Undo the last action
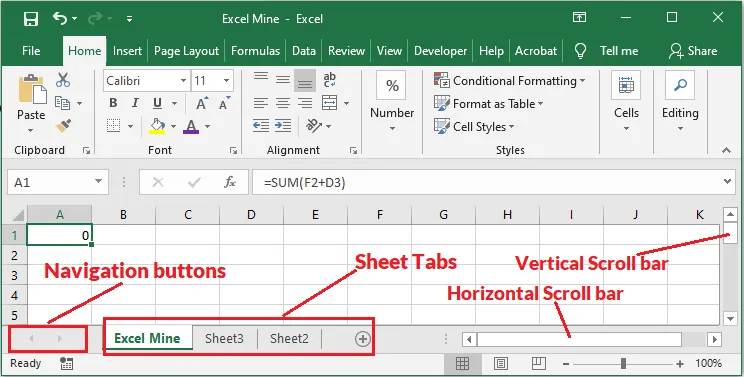 (x=60, y=18)
